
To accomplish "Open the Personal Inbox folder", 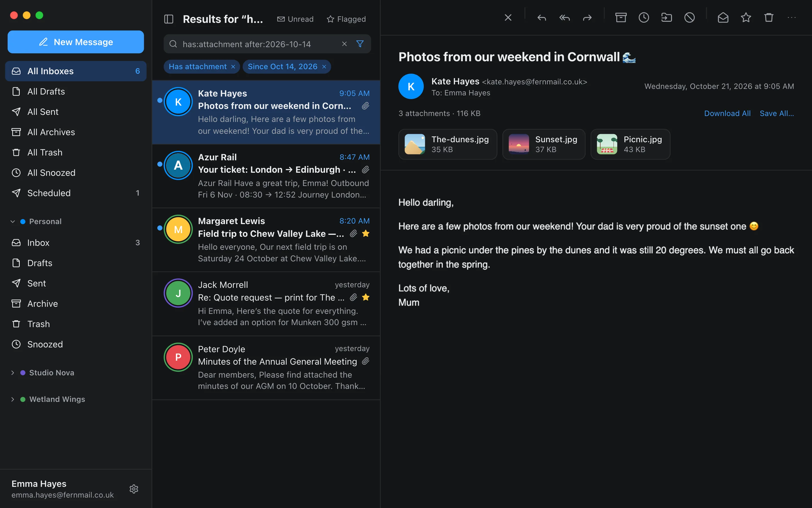I will coord(76,243).
